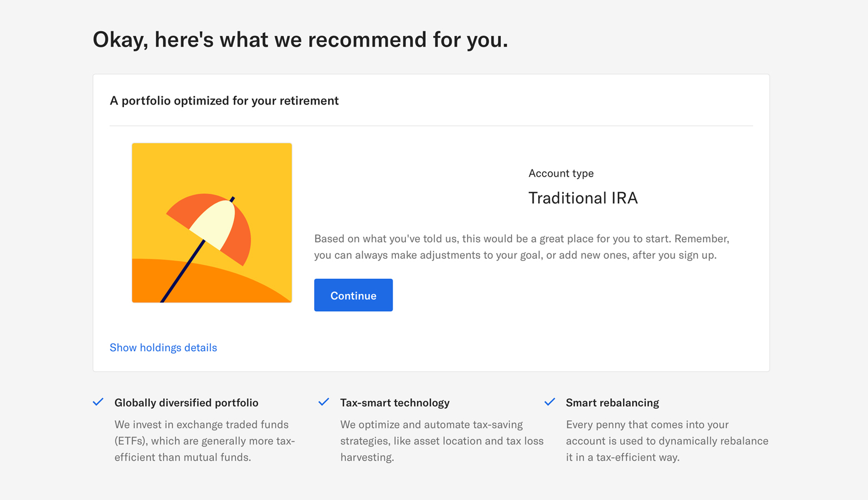Open the holdings breakdown via the details link

[x=163, y=347]
